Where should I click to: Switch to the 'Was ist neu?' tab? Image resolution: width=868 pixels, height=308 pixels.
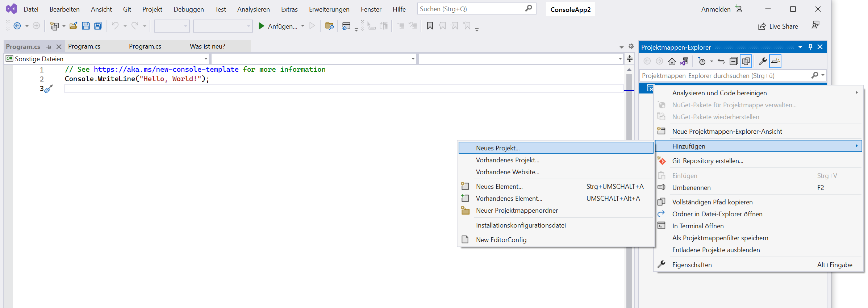207,46
